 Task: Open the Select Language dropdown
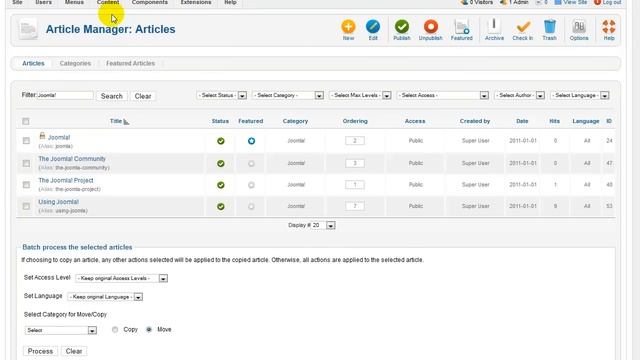tap(580, 95)
